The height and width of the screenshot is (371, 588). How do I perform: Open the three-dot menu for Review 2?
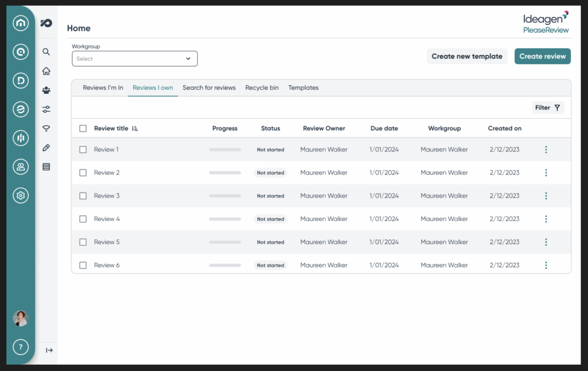[x=546, y=173]
